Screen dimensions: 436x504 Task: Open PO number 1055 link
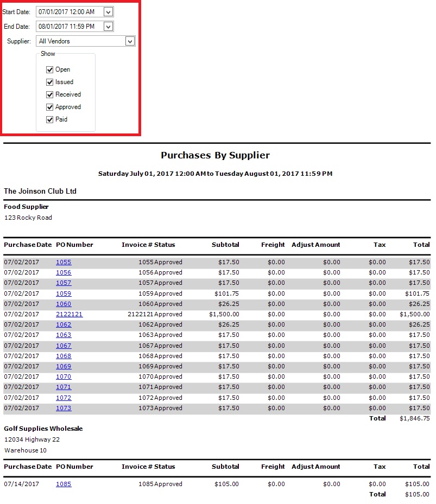[x=64, y=262]
